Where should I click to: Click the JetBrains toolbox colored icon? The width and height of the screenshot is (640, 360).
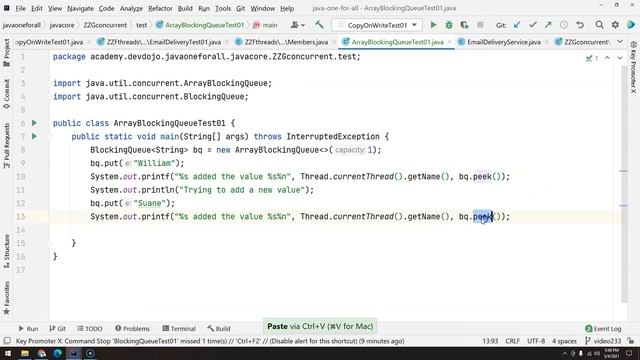631,25
